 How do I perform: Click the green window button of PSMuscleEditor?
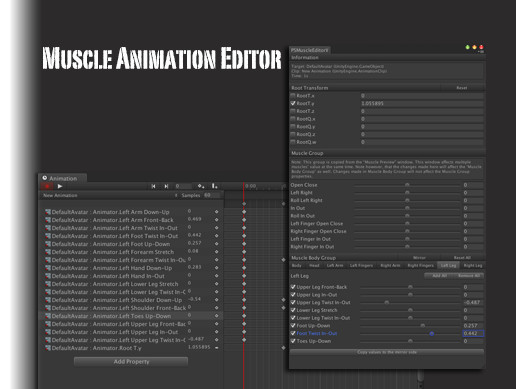[x=467, y=47]
